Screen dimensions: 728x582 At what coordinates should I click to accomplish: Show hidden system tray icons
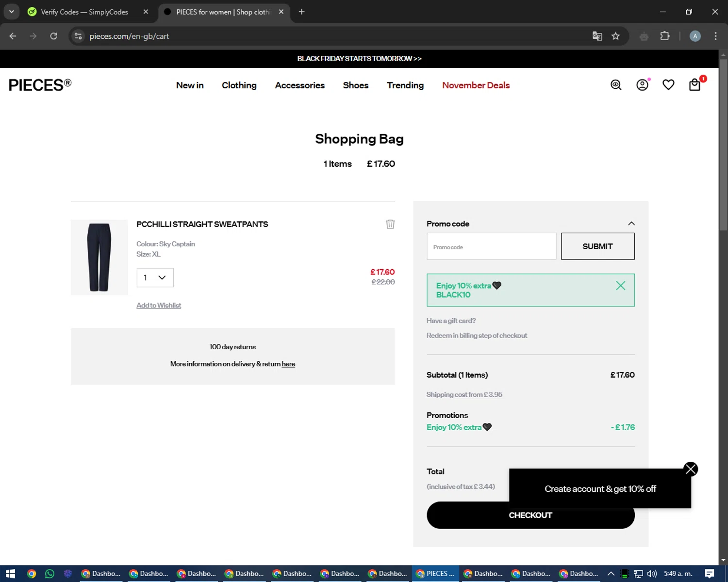pyautogui.click(x=611, y=574)
